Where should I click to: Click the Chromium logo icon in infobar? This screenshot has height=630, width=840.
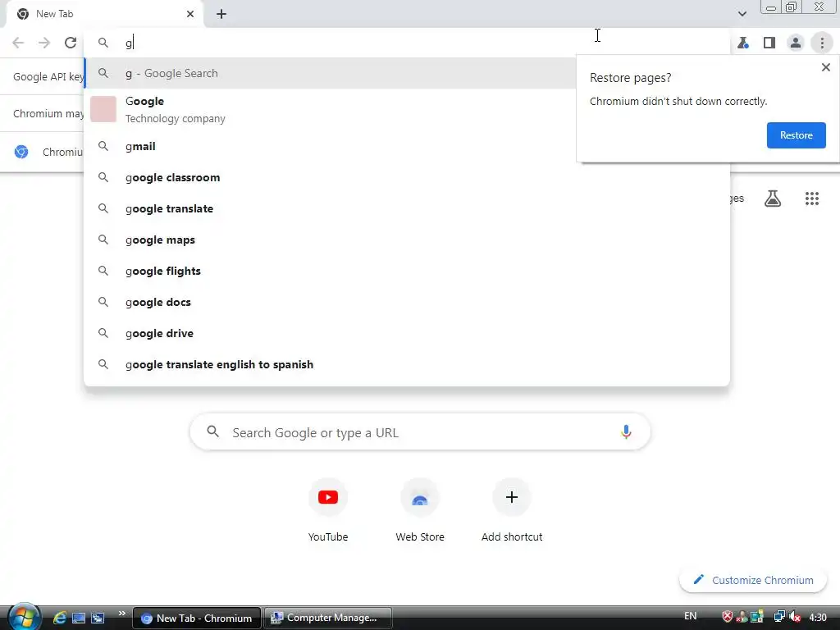point(21,152)
